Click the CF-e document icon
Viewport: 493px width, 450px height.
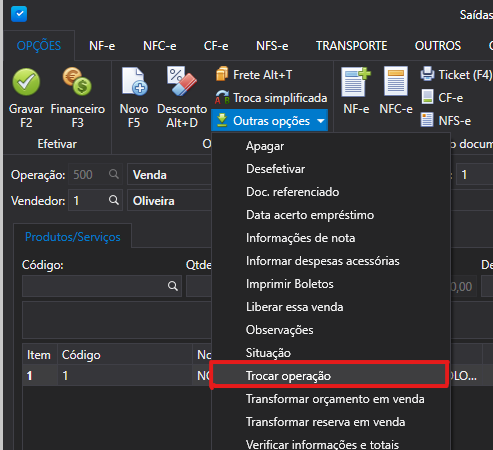[427, 97]
